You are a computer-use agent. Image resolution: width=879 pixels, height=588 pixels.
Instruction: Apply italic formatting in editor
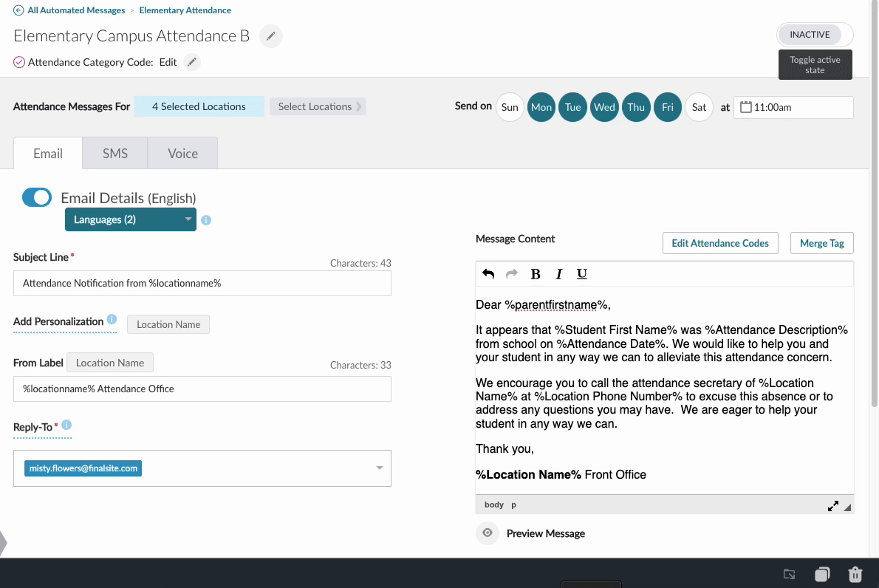559,274
